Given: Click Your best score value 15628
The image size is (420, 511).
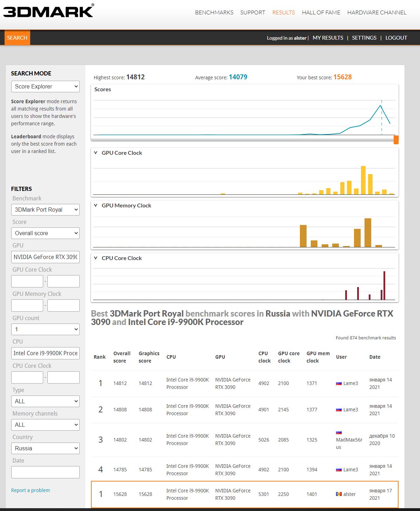Looking at the screenshot, I should click(342, 77).
